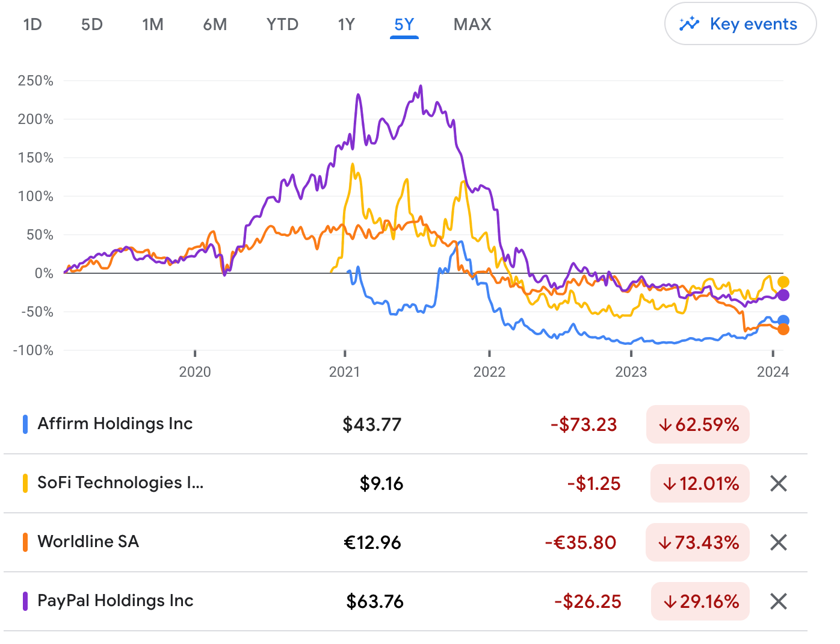Click the 2023 x-axis label
Image resolution: width=840 pixels, height=644 pixels.
coord(631,371)
